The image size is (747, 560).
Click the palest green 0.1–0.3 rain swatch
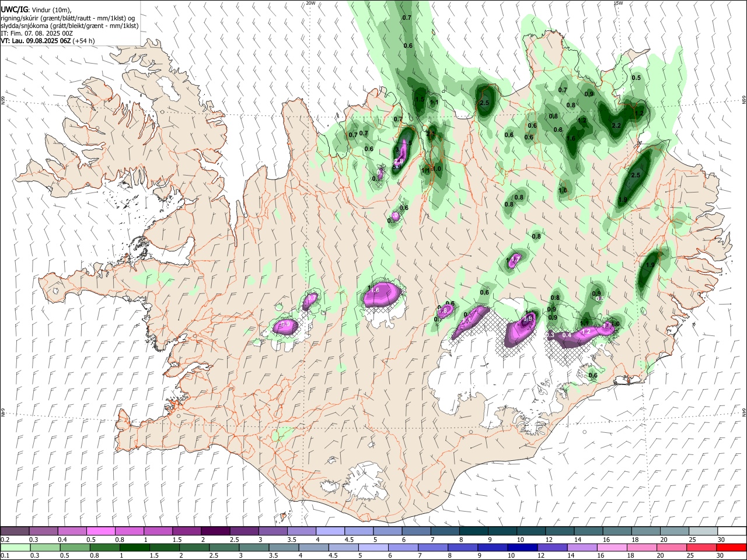pos(15,547)
